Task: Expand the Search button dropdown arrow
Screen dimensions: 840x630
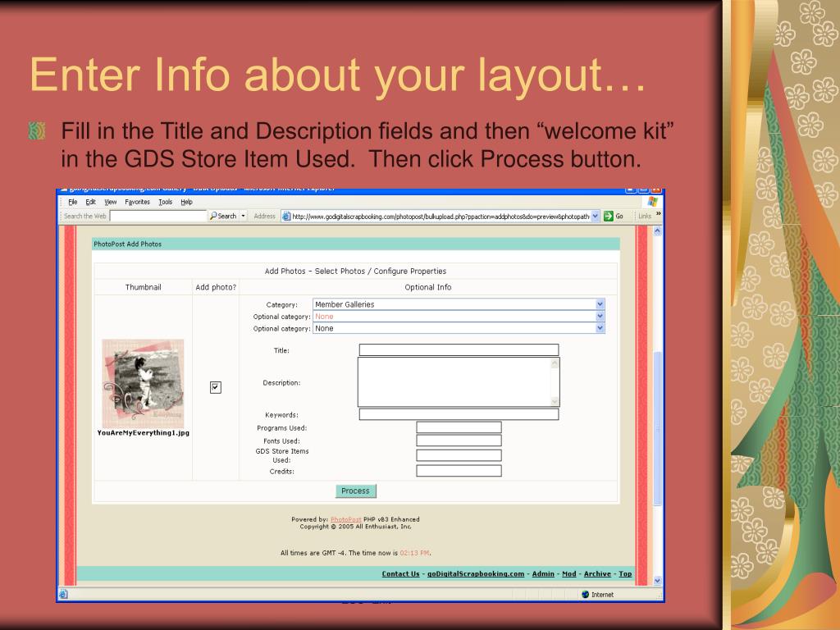Action: point(243,216)
